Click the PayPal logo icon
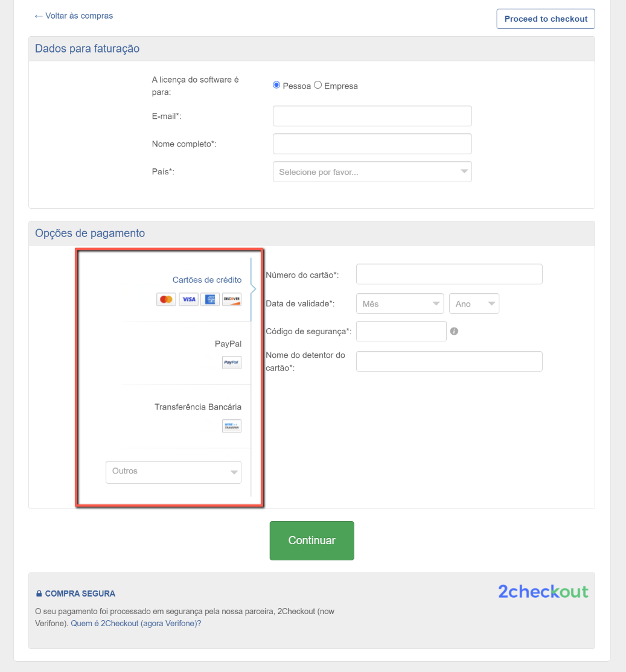Image resolution: width=626 pixels, height=672 pixels. click(x=231, y=363)
